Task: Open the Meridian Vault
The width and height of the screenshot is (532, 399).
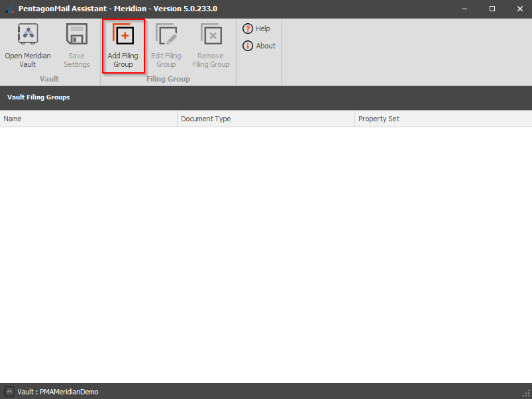Action: coord(28,46)
